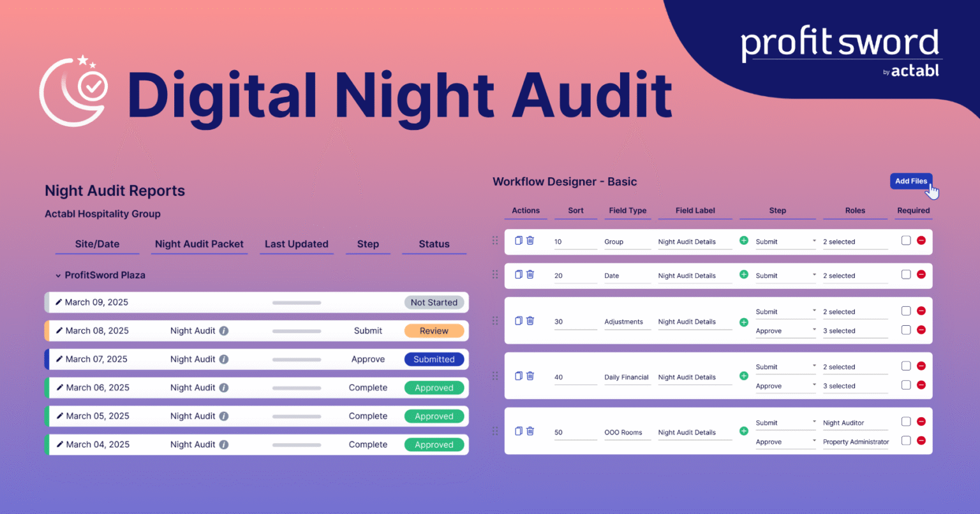Open the Submit step dropdown in the Date row
The image size is (980, 514).
[x=785, y=275]
